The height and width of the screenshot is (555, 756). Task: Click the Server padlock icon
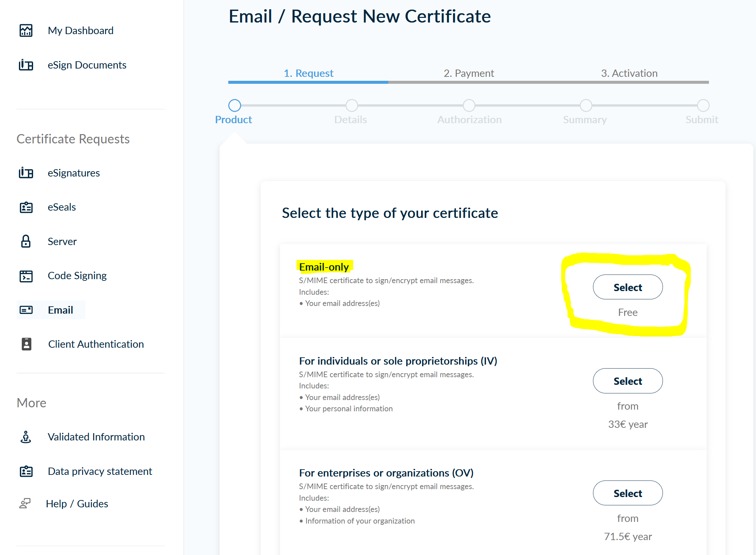coord(26,241)
